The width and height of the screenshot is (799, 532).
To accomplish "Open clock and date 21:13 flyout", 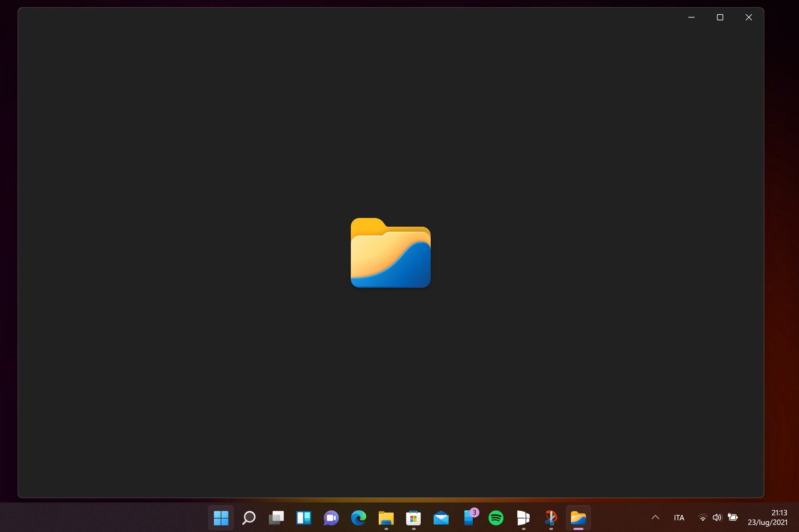I will pyautogui.click(x=767, y=517).
